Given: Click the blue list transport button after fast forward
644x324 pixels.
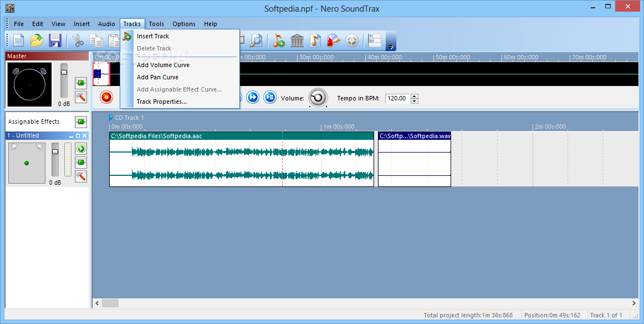Looking at the screenshot, I should (x=270, y=98).
